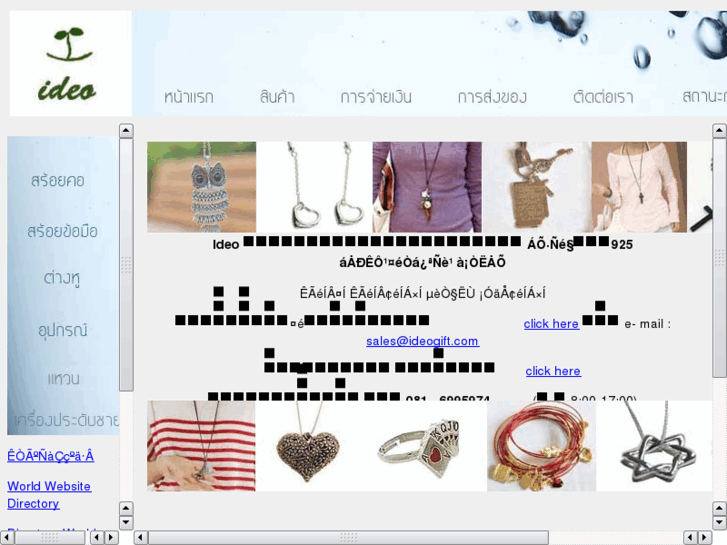Click the main frame horizontal scrollbar thumb
The height and width of the screenshot is (545, 727).
coord(348,538)
